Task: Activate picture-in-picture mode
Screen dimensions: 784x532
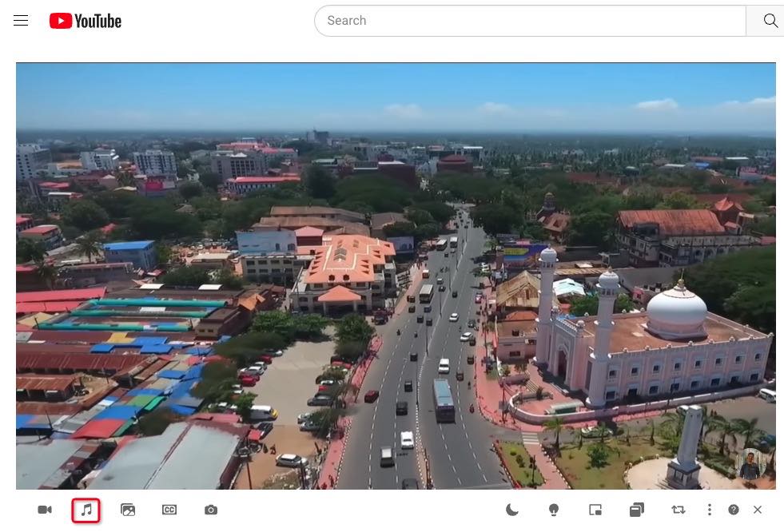Action: (595, 509)
